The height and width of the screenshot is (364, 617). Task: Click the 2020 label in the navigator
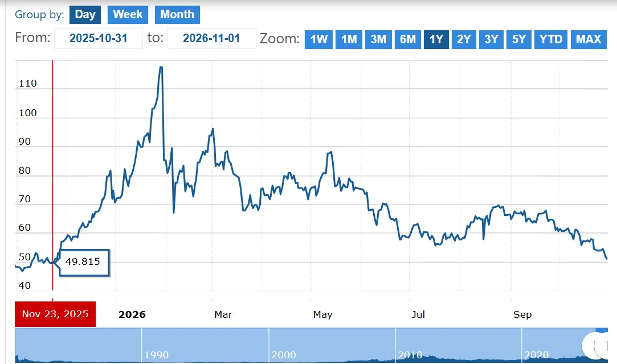coord(536,355)
